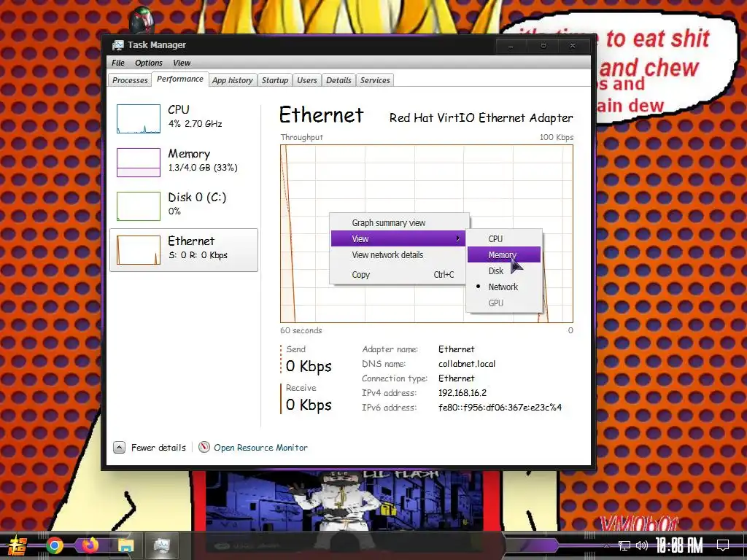The height and width of the screenshot is (560, 747).
Task: Open the View menu in menu bar
Action: [x=182, y=63]
